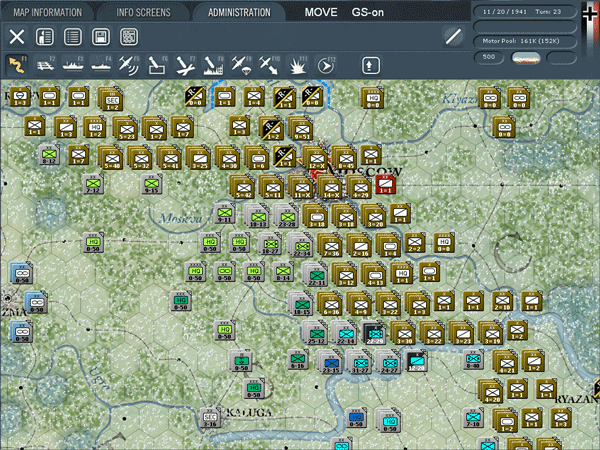Activate F7 bomb airfield mode
The image size is (600, 450).
tap(185, 65)
